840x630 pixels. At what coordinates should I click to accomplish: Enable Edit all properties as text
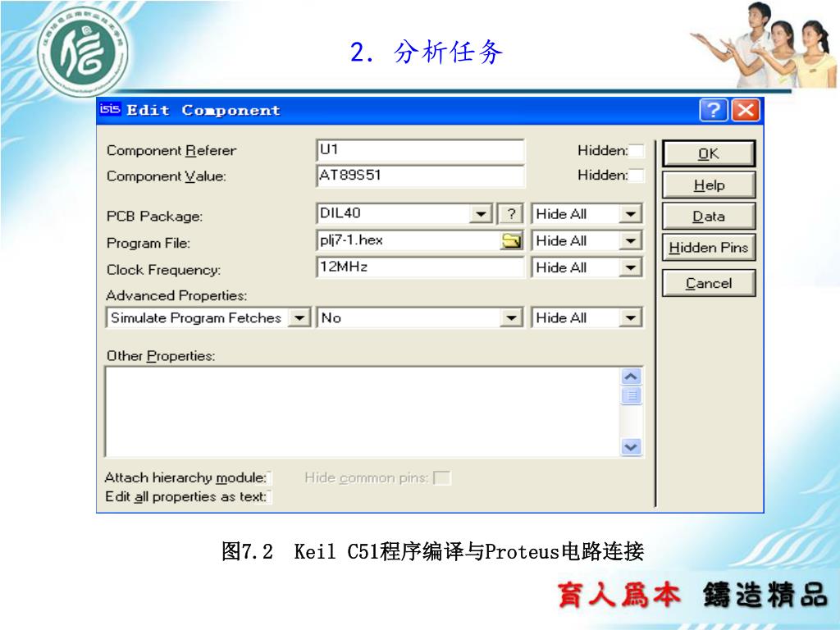[x=269, y=496]
